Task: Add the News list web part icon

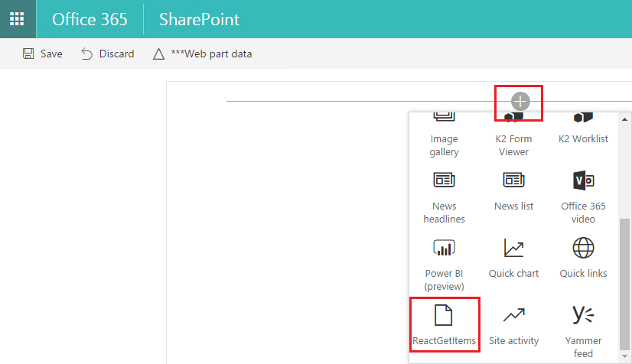Action: (x=513, y=180)
